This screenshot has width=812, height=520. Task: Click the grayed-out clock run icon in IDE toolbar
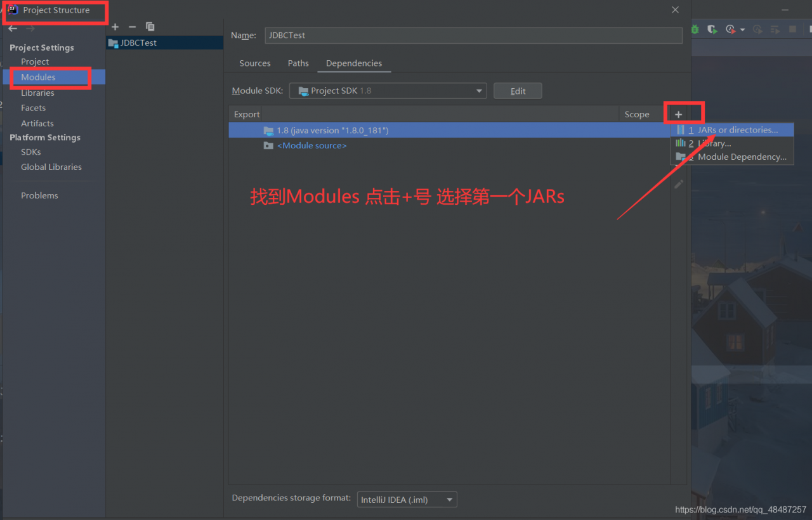tap(757, 29)
